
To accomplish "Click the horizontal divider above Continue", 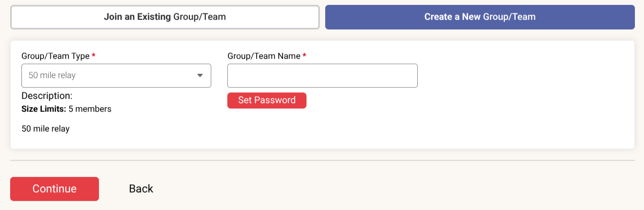I will click(x=322, y=160).
